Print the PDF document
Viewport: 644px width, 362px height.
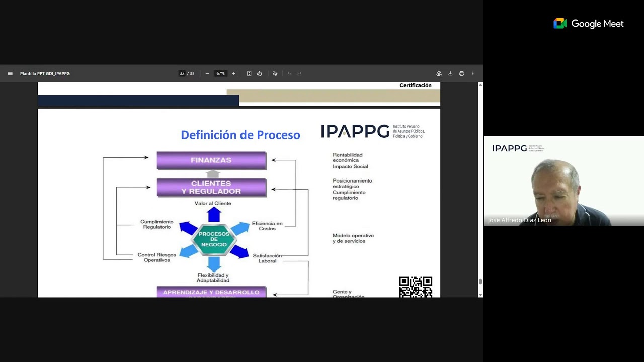461,74
